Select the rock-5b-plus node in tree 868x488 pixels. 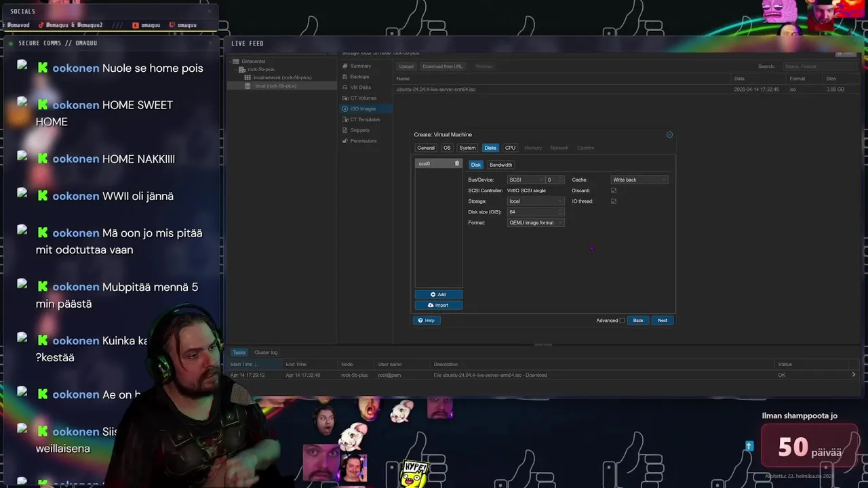[x=260, y=69]
